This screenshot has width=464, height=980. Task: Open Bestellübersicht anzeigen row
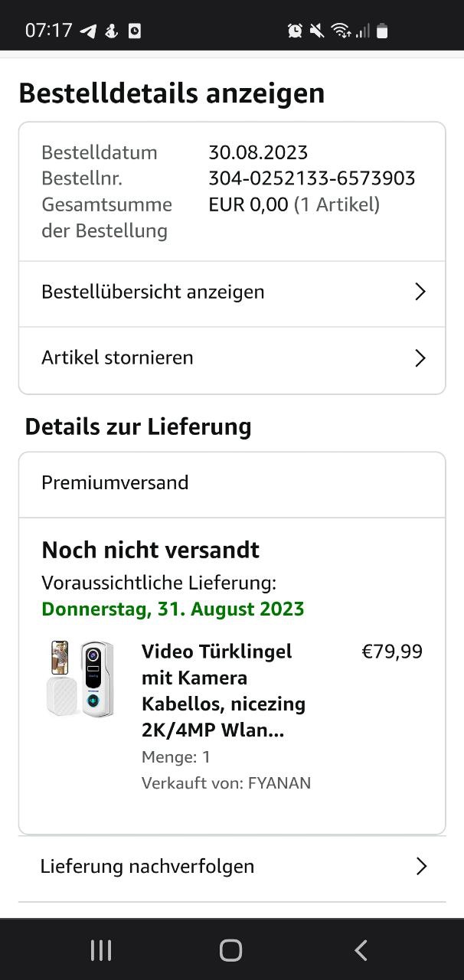tap(153, 292)
